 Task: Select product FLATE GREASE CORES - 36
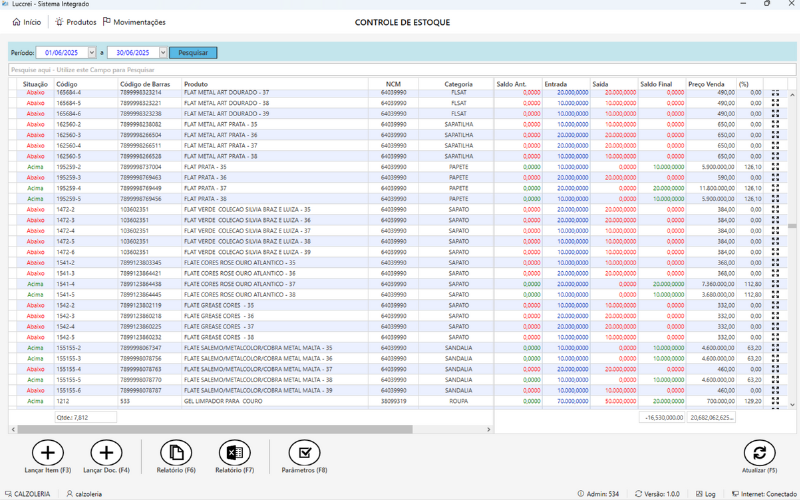(x=219, y=316)
